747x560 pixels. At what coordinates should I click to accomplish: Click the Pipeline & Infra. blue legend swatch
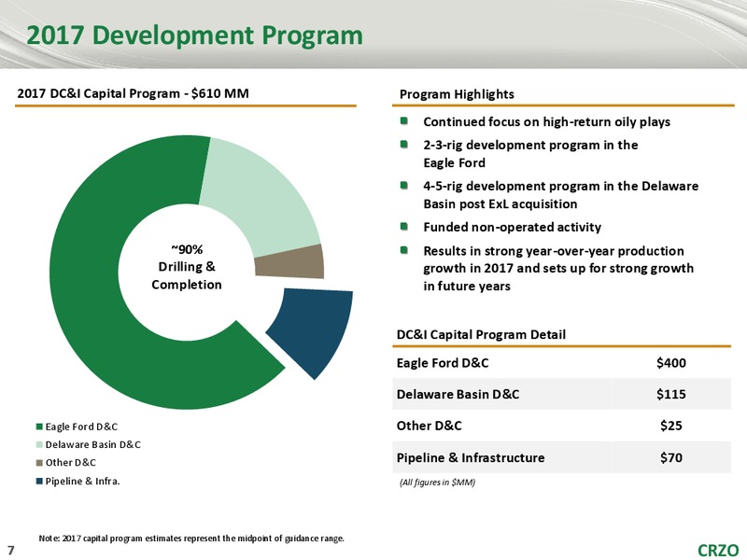(x=39, y=482)
